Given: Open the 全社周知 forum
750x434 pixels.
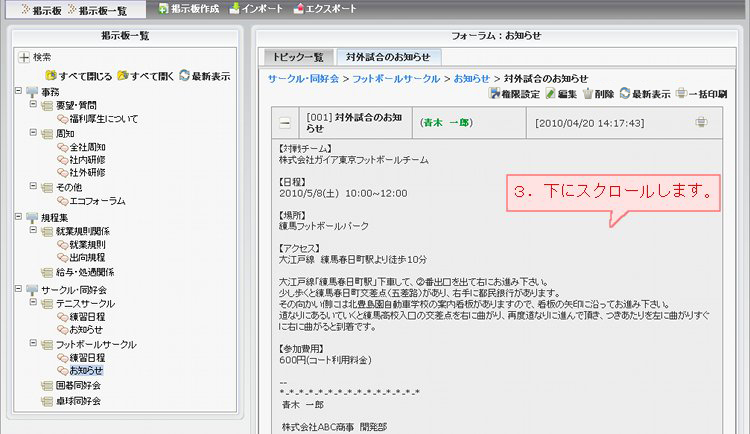Looking at the screenshot, I should pos(88,147).
